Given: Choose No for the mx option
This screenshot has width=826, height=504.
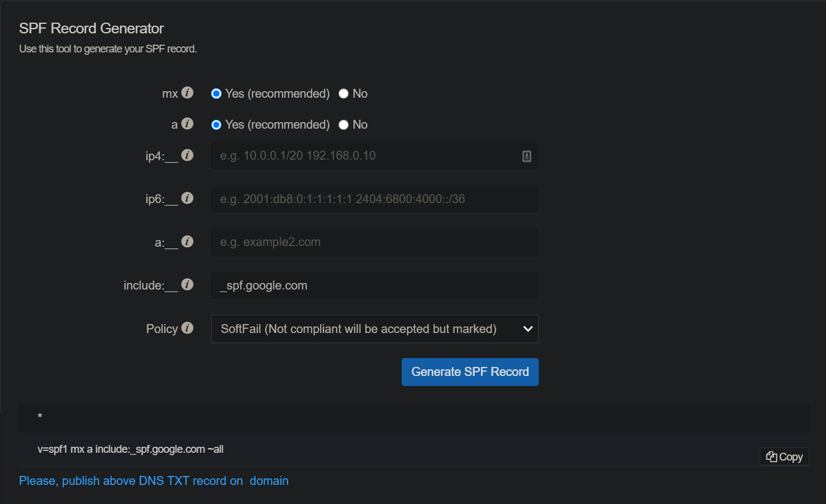Looking at the screenshot, I should pos(343,93).
